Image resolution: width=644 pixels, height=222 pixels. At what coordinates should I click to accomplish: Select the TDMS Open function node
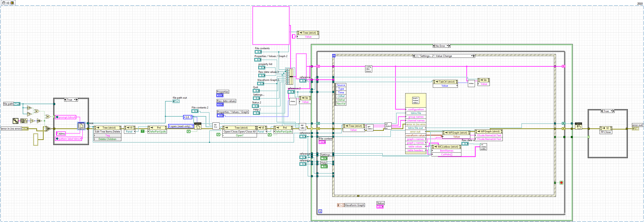pyautogui.click(x=198, y=126)
